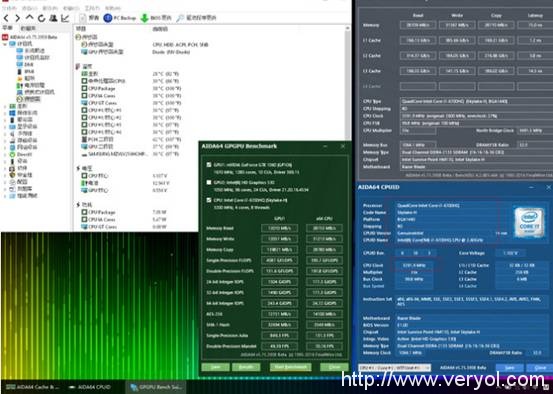Expand the last tree node, Benchmark (性能测试)
The width and height of the screenshot is (553, 394).
point(5,196)
